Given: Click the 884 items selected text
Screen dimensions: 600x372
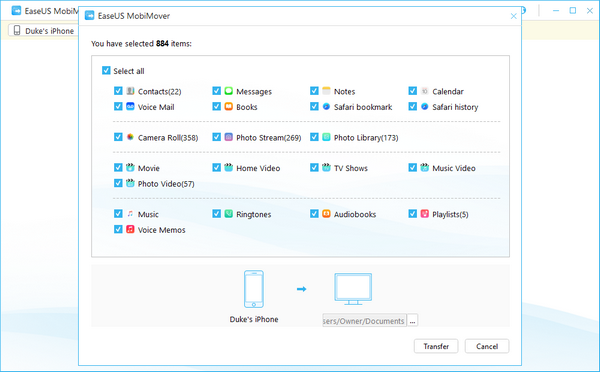Looking at the screenshot, I should click(141, 44).
